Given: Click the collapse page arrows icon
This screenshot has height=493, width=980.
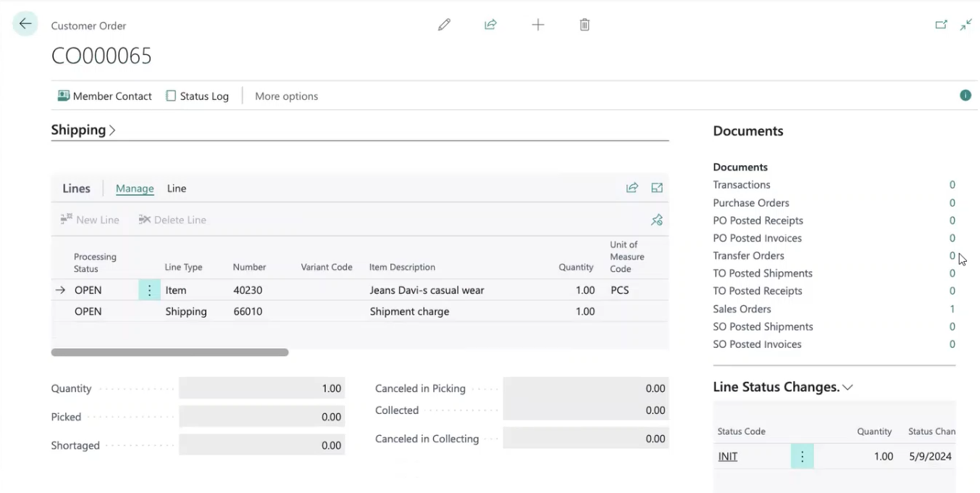Looking at the screenshot, I should [x=966, y=25].
